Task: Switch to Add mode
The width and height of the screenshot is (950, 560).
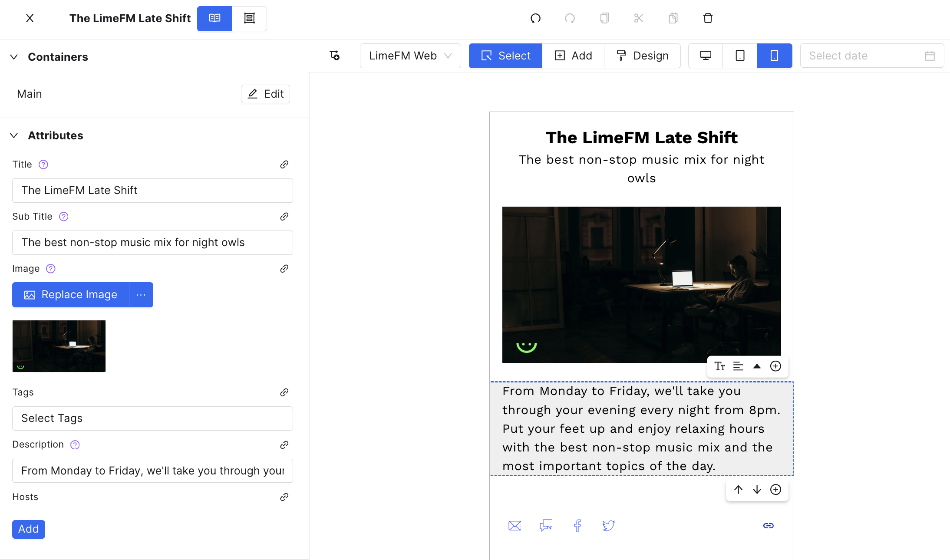Action: click(x=573, y=56)
